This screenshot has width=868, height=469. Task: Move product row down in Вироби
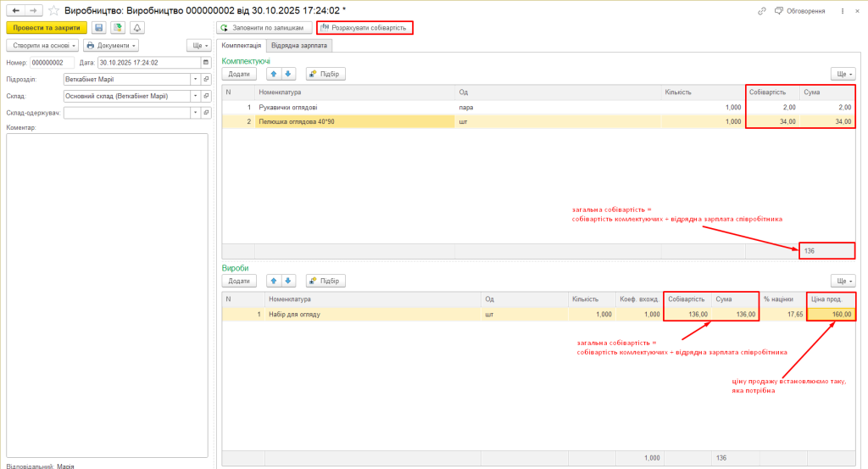click(x=288, y=281)
